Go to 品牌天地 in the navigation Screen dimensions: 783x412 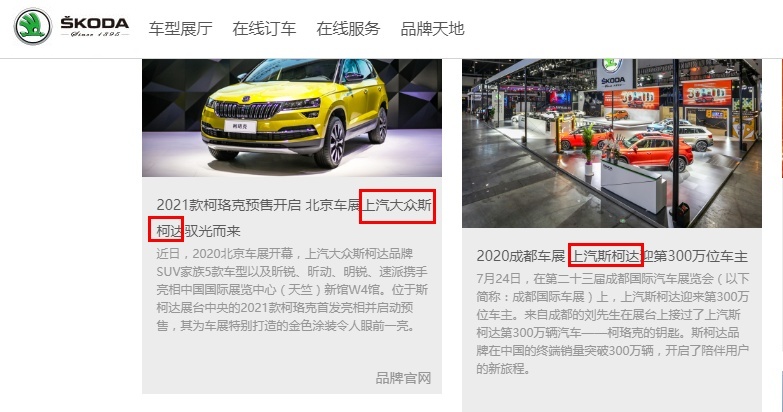(432, 28)
